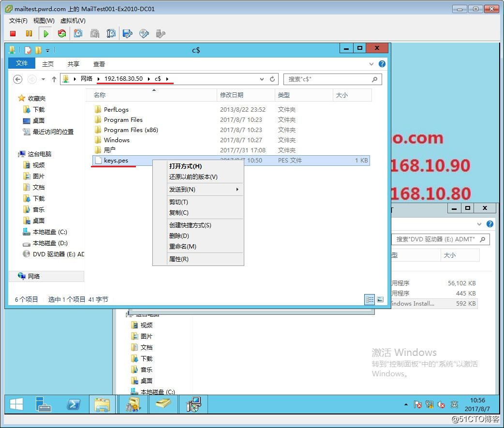
Task: Expand the address bar history dropdown
Action: (262, 79)
